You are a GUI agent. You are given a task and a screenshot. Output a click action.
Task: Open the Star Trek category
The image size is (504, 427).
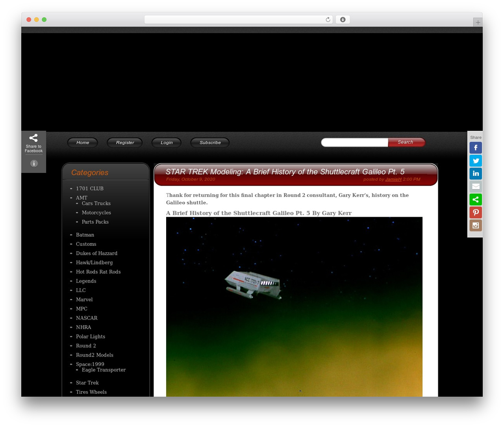pos(87,383)
